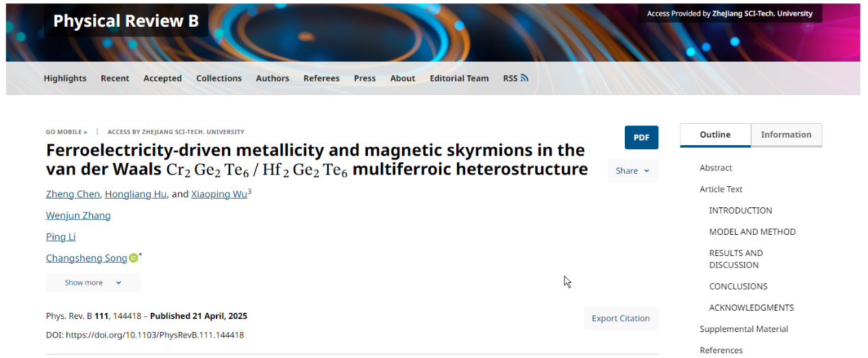Click the RSS feed icon

(x=524, y=78)
